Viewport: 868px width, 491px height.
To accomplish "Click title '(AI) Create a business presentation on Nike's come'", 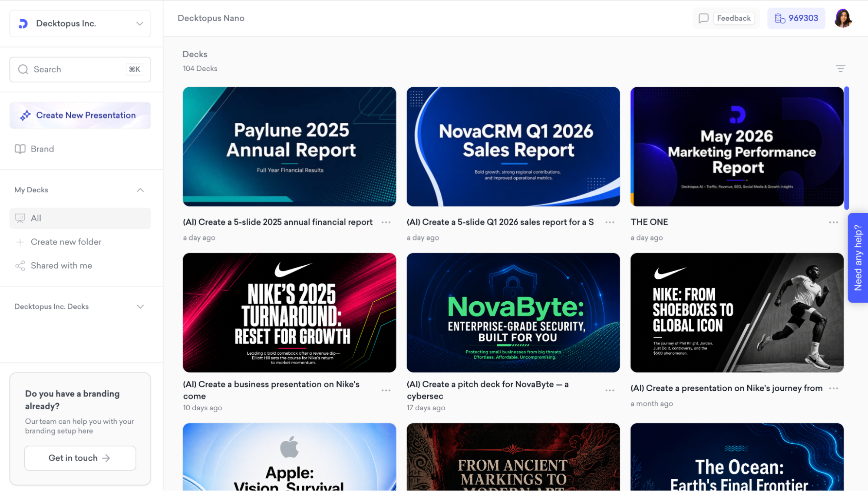I will pos(271,390).
